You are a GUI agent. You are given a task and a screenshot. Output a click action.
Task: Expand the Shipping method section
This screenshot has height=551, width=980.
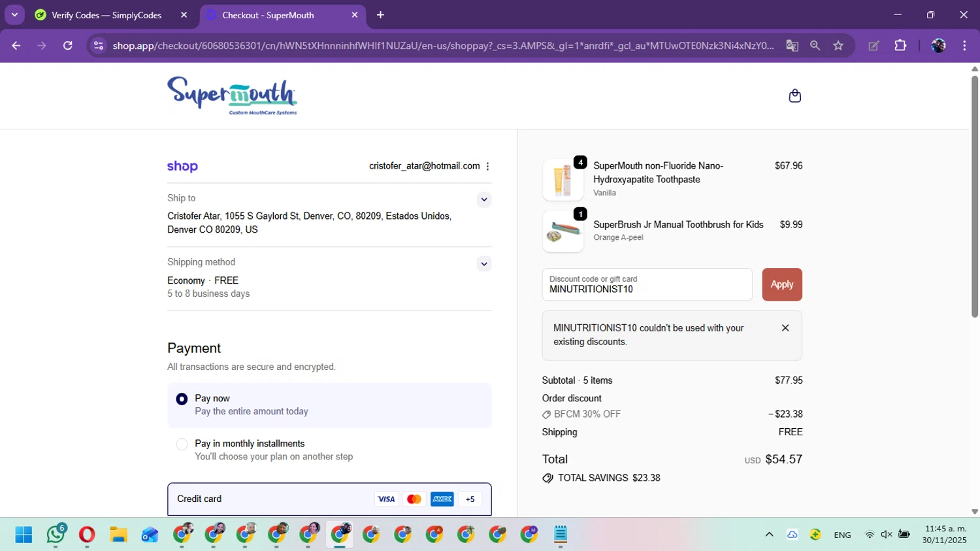483,264
